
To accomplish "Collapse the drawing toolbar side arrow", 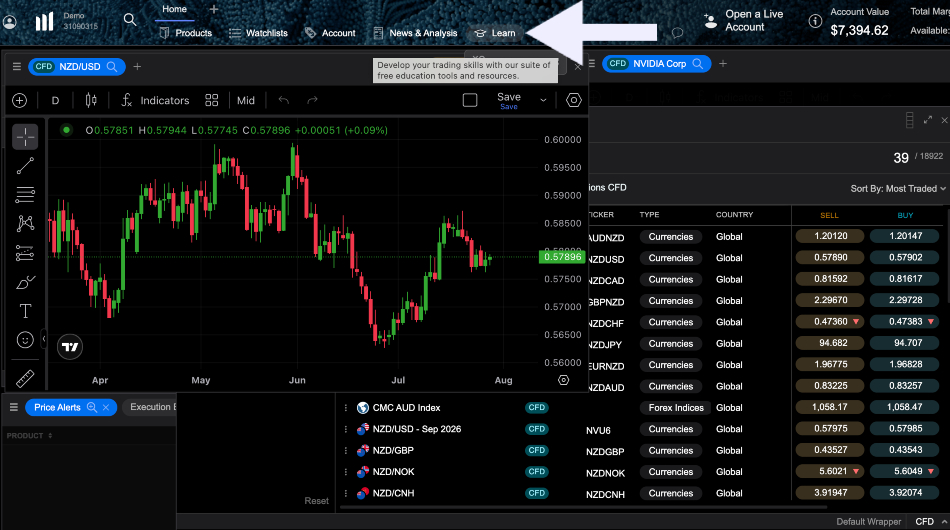I will pos(44,339).
